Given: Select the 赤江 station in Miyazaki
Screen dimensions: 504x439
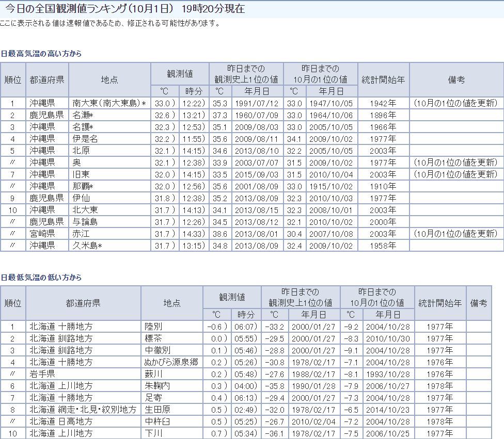Looking at the screenshot, I should 81,234.
